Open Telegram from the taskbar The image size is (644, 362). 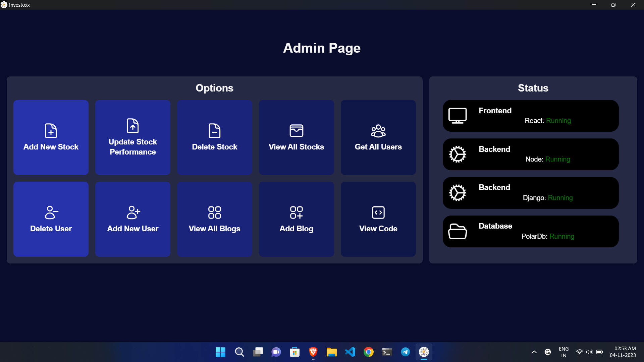tap(405, 352)
